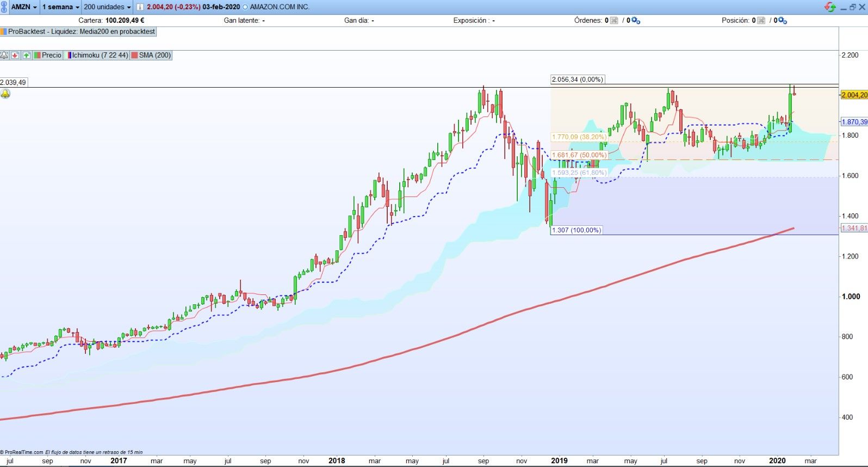Click the 2.200 level on the price axis
Image resolution: width=868 pixels, height=467 pixels.
point(850,55)
